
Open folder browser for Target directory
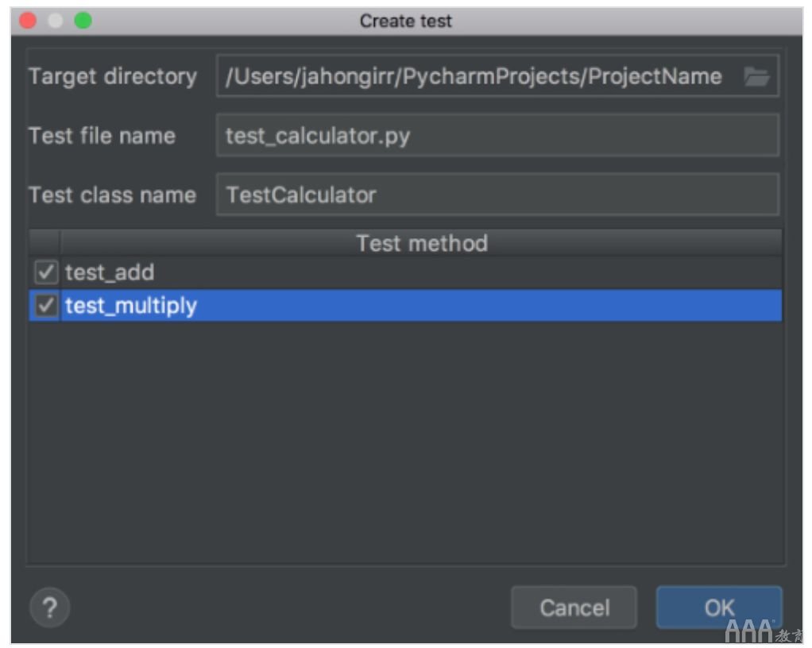click(x=756, y=76)
